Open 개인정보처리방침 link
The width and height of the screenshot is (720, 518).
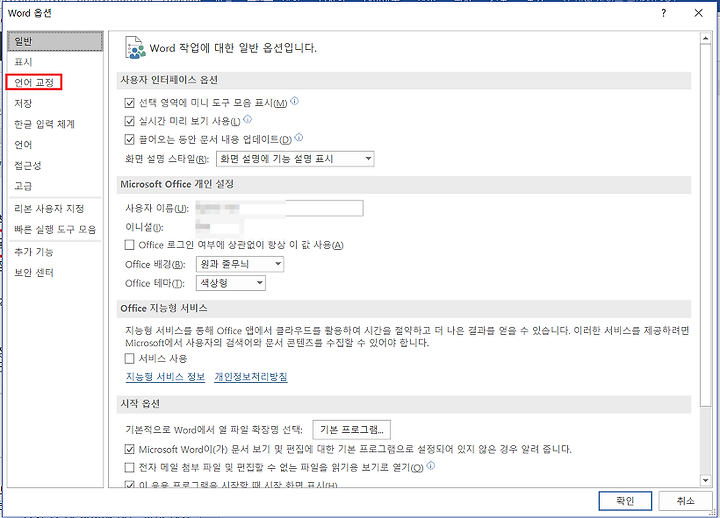pyautogui.click(x=251, y=377)
